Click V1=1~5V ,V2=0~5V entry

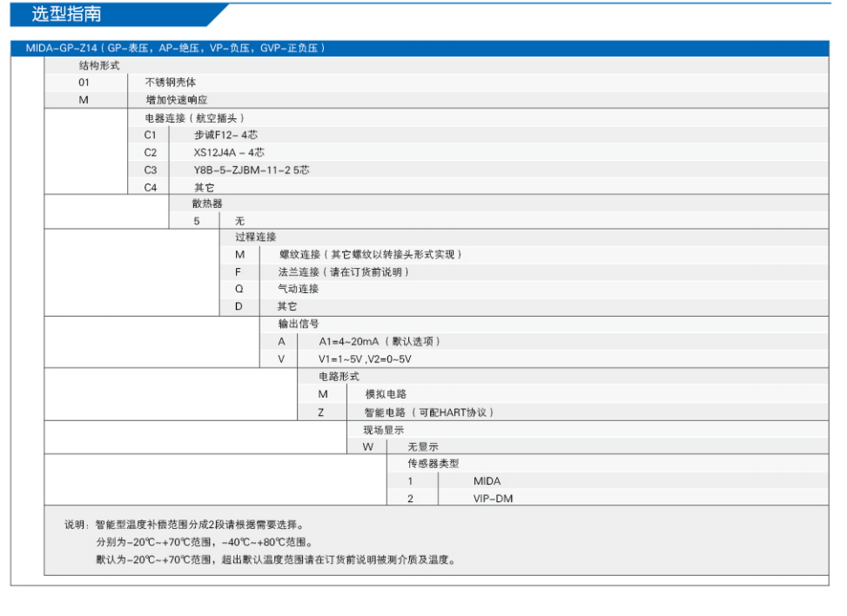365,359
